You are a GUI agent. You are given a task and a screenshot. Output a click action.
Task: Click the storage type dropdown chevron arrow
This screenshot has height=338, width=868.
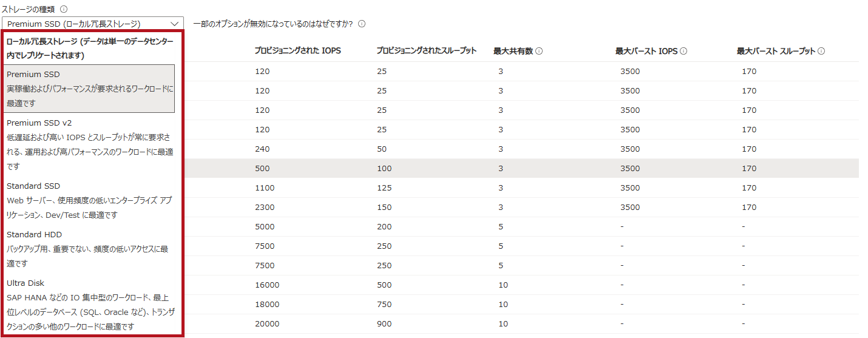tap(175, 24)
